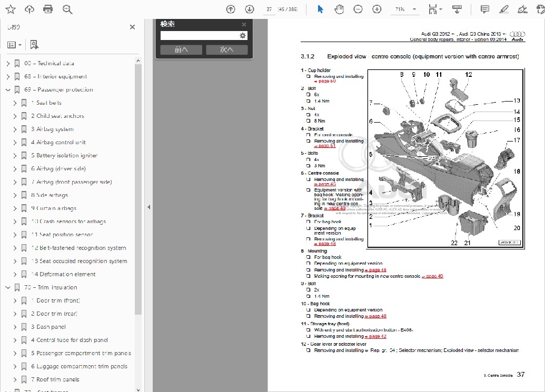Open search settings gear
The height and width of the screenshot is (392, 545).
(x=243, y=35)
